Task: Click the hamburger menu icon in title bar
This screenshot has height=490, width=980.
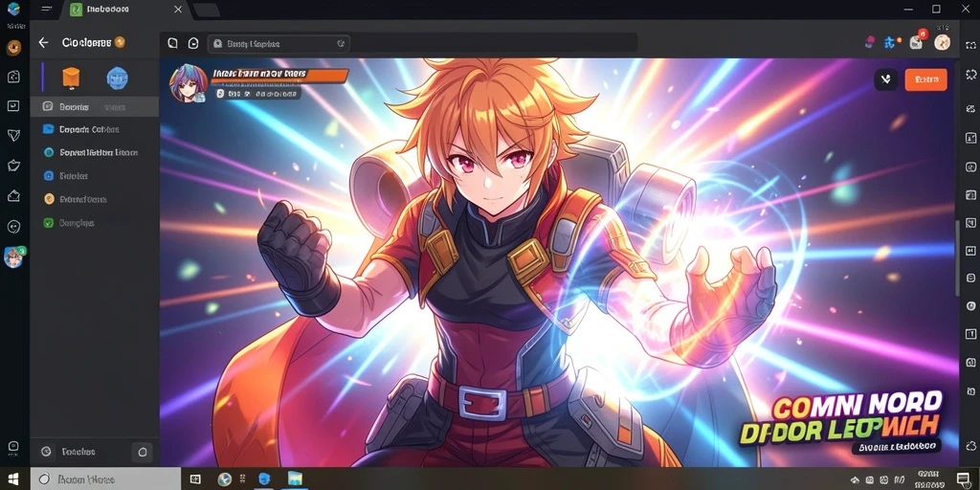Action: 46,9
